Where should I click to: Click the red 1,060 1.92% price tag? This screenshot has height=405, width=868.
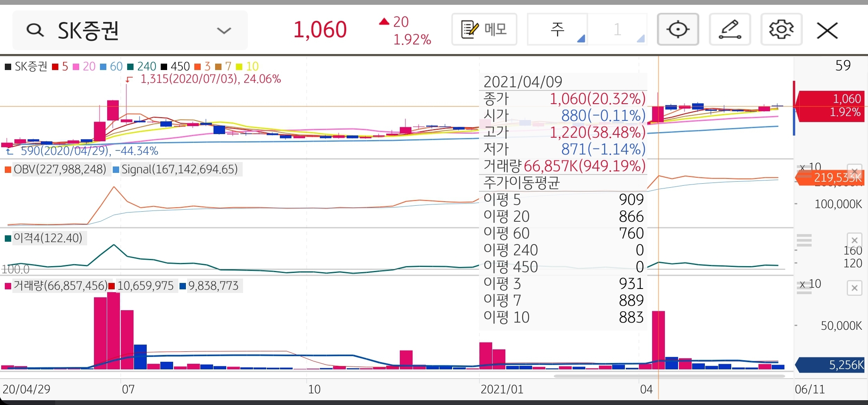pos(830,106)
